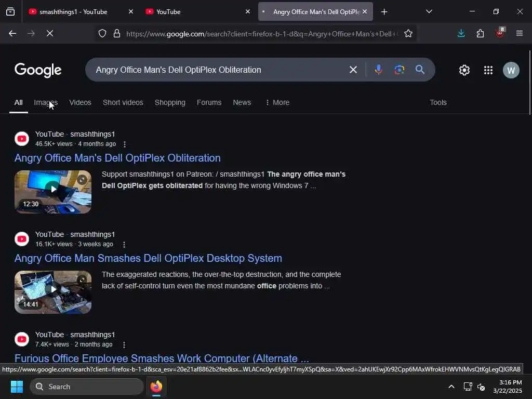The image size is (532, 399).
Task: Click YouTube favicon of first result
Action: click(22, 139)
